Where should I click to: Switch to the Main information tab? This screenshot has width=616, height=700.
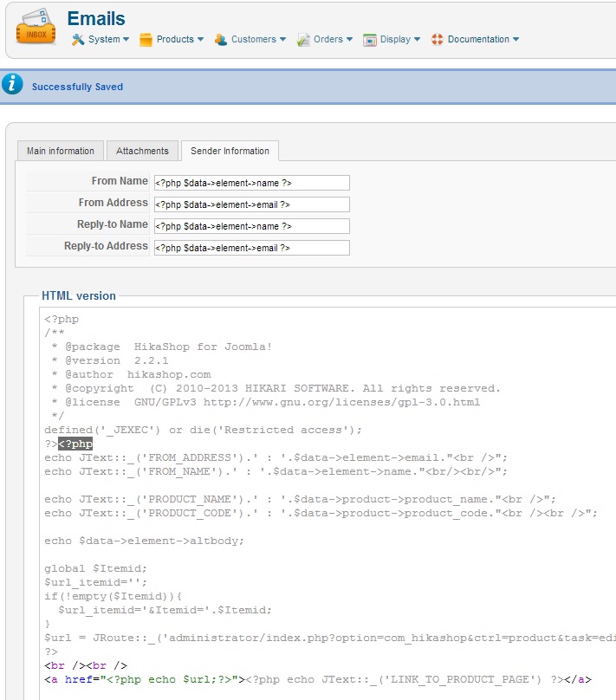61,151
